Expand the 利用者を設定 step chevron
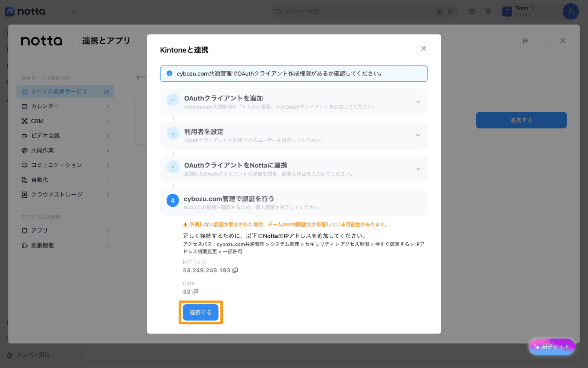Viewport: 588px width, 368px height. pyautogui.click(x=418, y=135)
